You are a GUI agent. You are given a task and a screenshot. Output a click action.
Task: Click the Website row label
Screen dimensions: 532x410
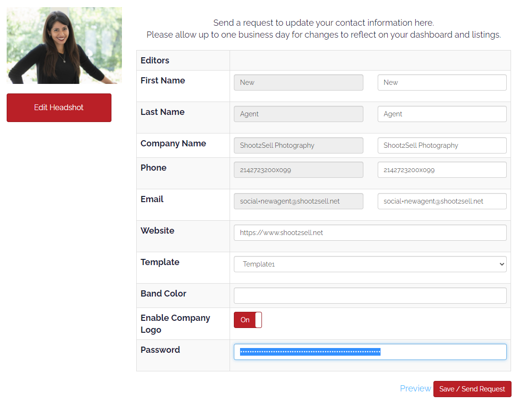click(158, 230)
